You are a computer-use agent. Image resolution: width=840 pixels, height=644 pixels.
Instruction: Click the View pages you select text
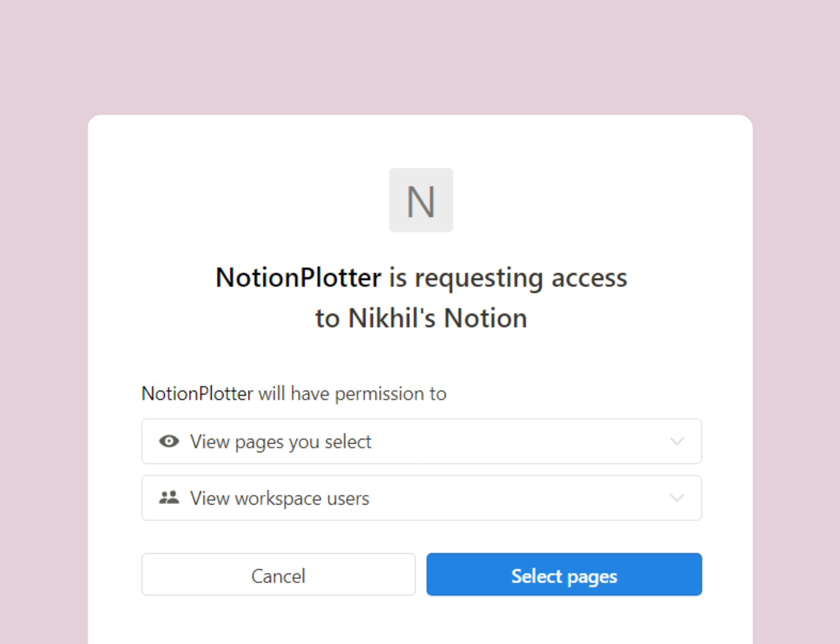pyautogui.click(x=280, y=442)
